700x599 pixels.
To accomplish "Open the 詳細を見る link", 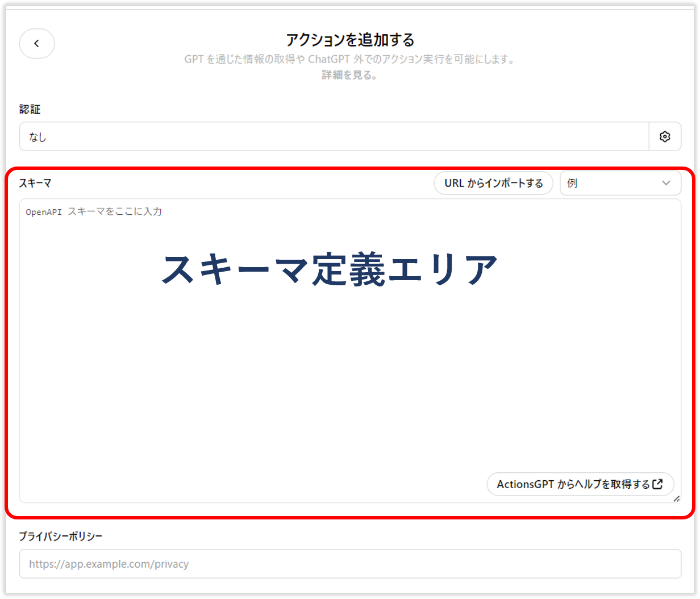I will (x=349, y=74).
